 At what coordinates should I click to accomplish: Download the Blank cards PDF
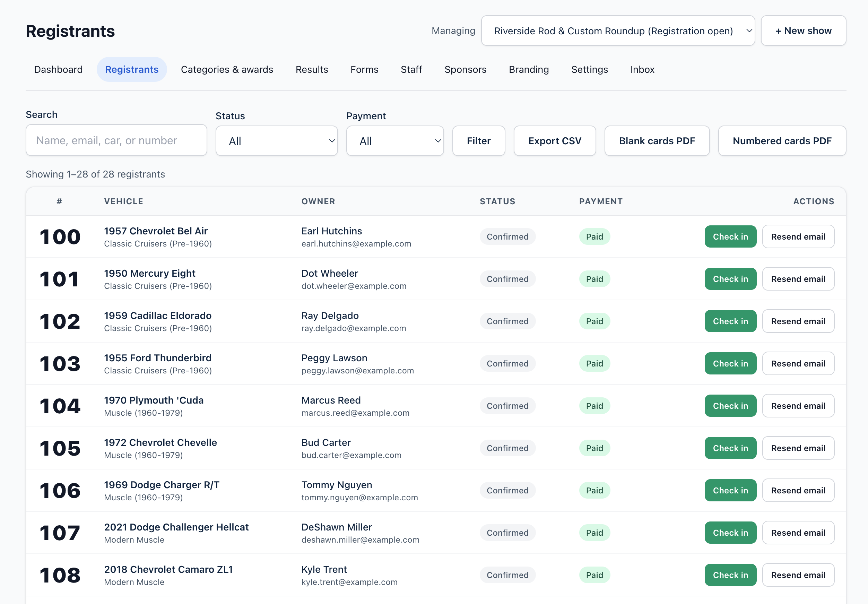coord(657,141)
